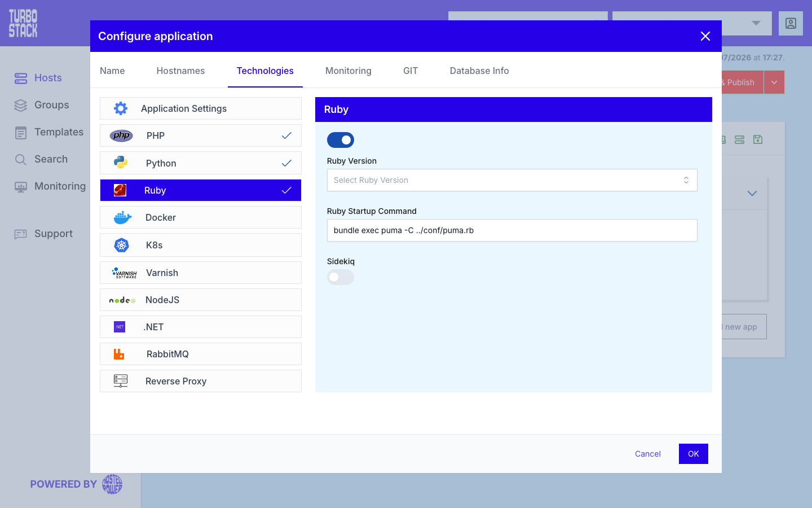The width and height of the screenshot is (812, 508).
Task: Open the Templates link in sidebar
Action: (59, 132)
